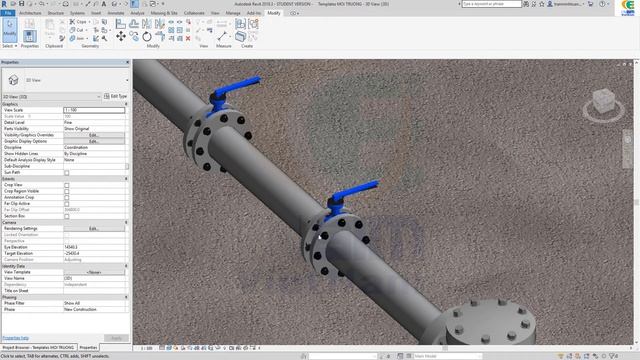This screenshot has width=640, height=360.
Task: Enable the Crop View checkbox
Action: coord(67,185)
